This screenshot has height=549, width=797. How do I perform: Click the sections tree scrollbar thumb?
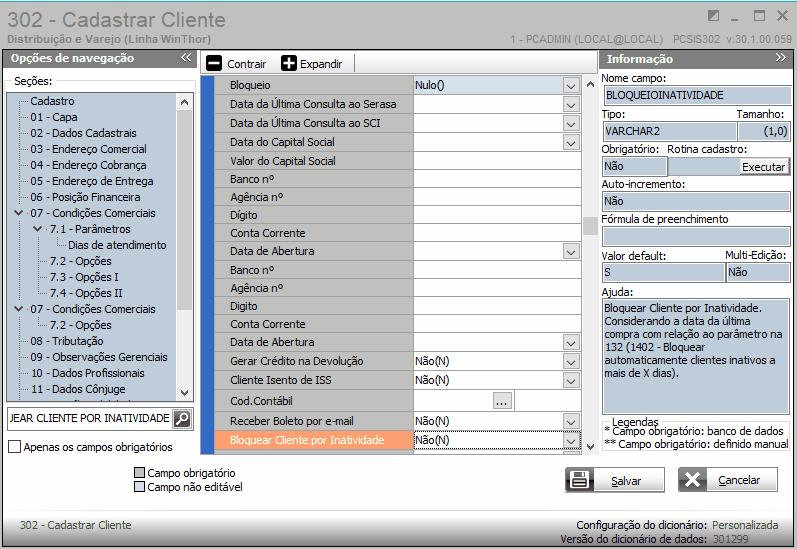coord(184,209)
